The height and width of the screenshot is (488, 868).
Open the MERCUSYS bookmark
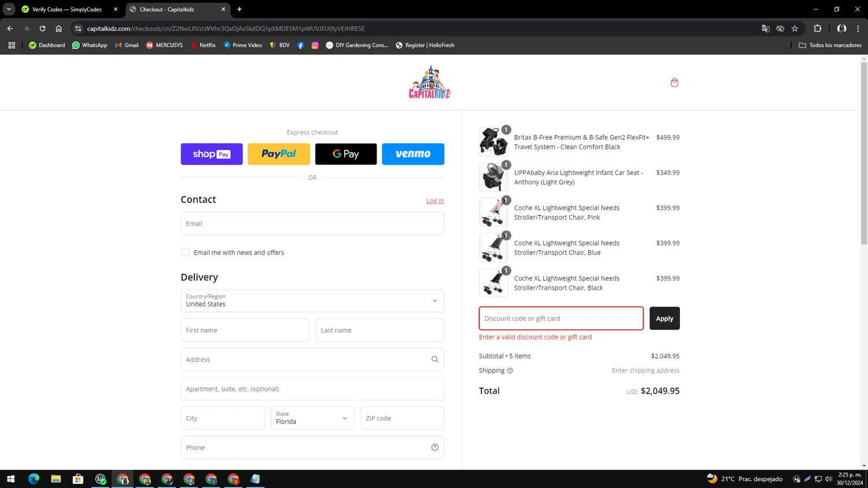point(164,45)
